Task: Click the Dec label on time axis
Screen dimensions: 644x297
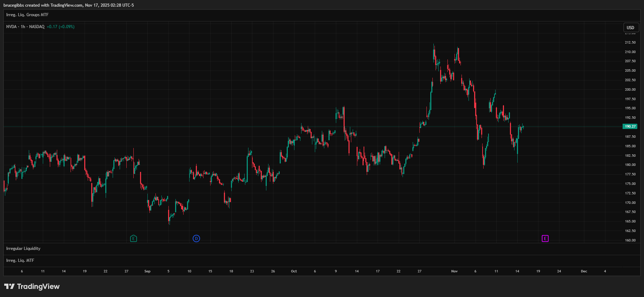Action: pos(584,271)
